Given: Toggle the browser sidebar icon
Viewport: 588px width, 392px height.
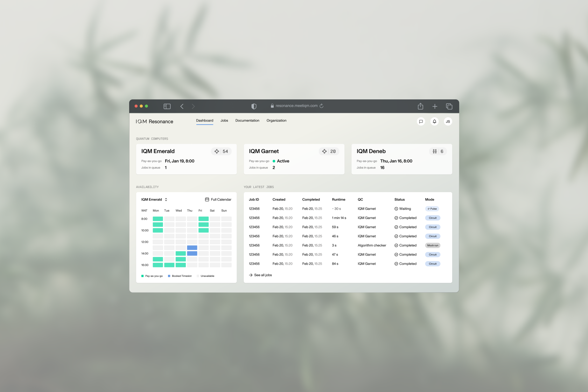Looking at the screenshot, I should pyautogui.click(x=167, y=106).
